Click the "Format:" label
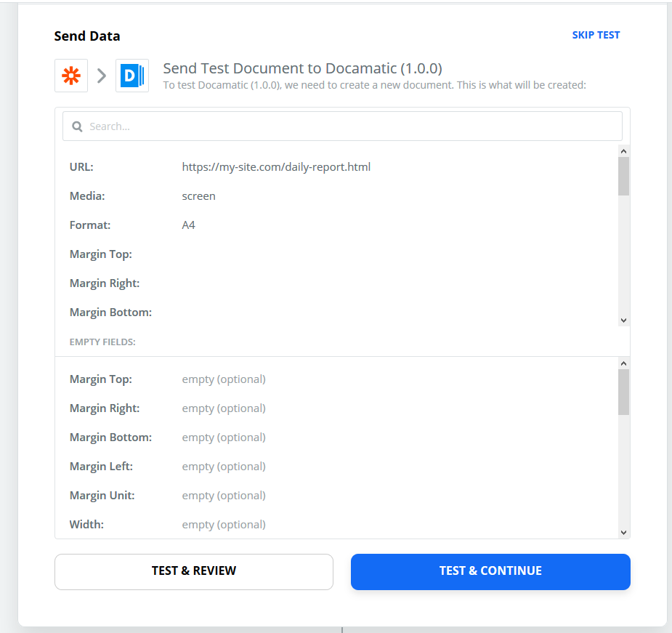 (x=90, y=225)
